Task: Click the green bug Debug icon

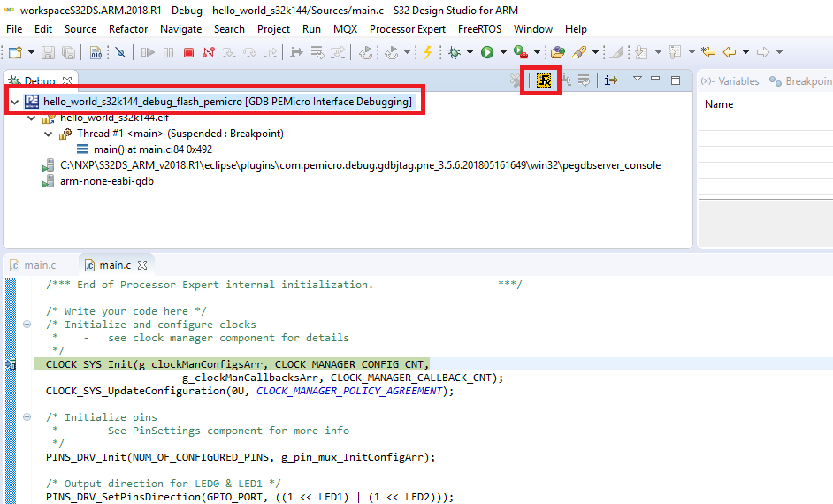Action: tap(455, 52)
